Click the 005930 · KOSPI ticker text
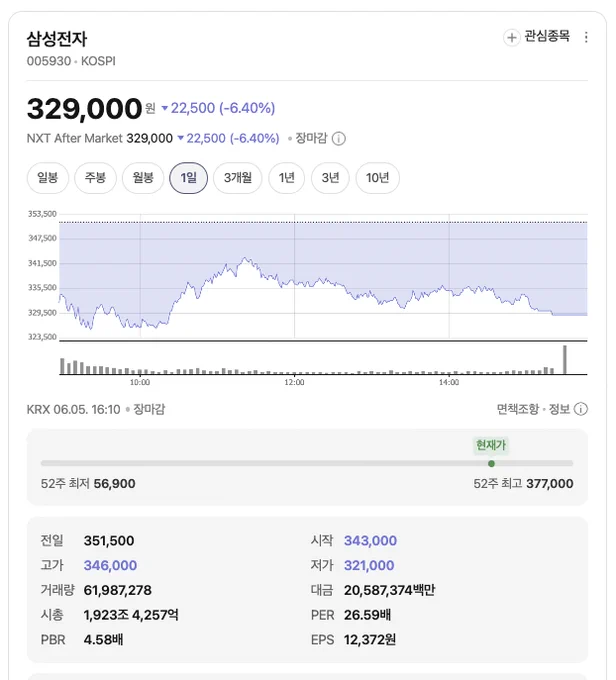This screenshot has width=616, height=680. click(71, 61)
